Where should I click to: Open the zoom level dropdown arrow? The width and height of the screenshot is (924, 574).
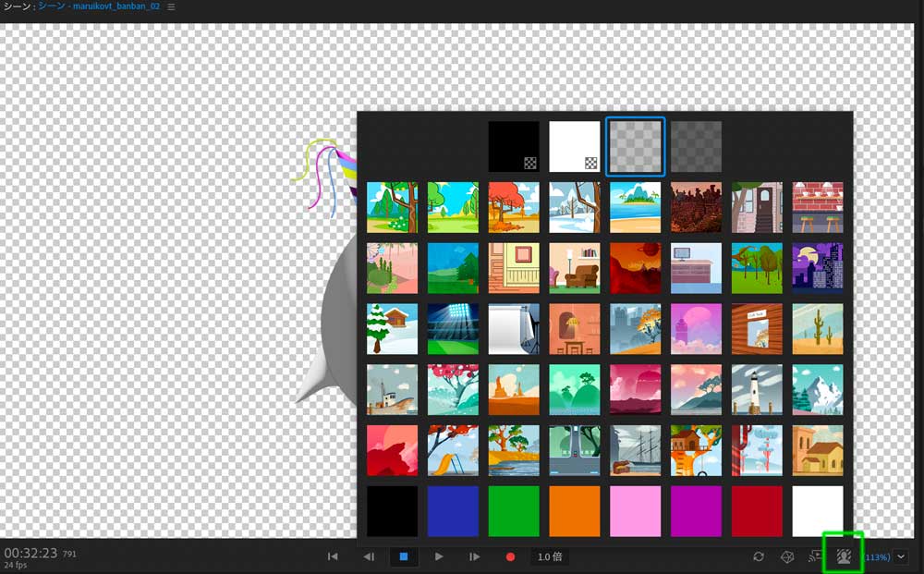[x=901, y=556]
